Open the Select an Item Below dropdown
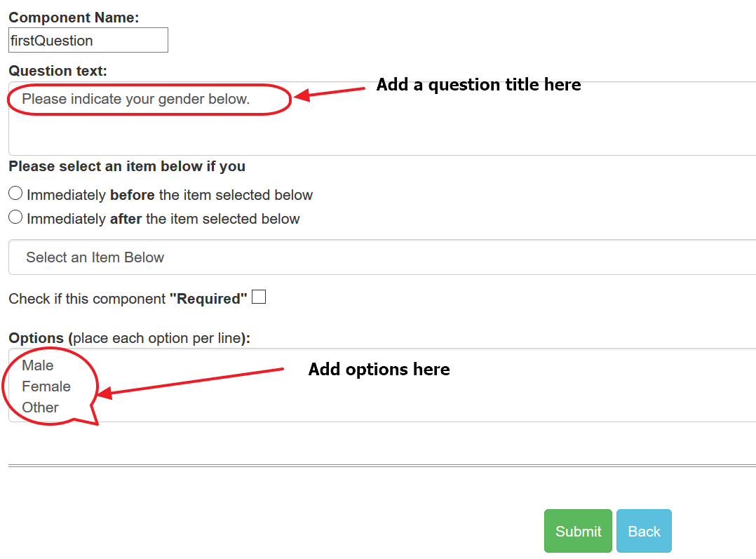756x559 pixels. pos(382,257)
